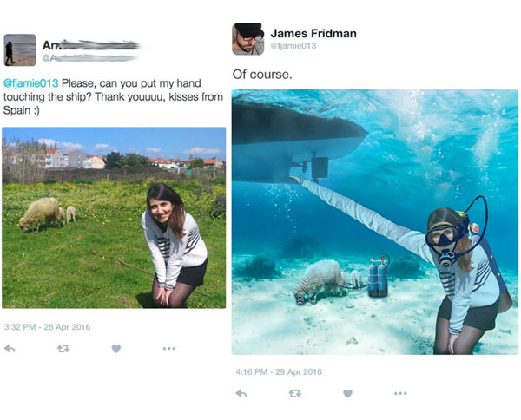Like James Fridman's tweet

point(347,393)
